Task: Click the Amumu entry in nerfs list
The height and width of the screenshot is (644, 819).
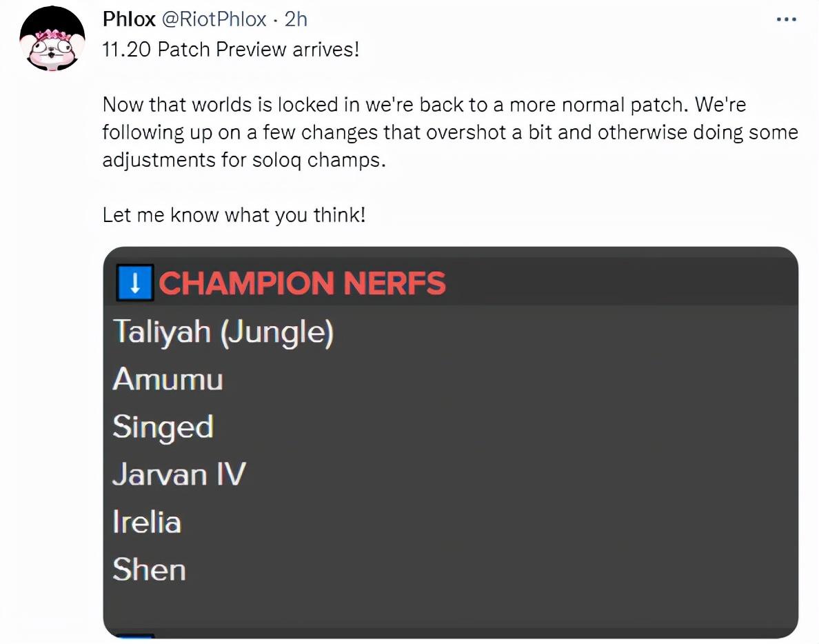Action: pyautogui.click(x=168, y=379)
